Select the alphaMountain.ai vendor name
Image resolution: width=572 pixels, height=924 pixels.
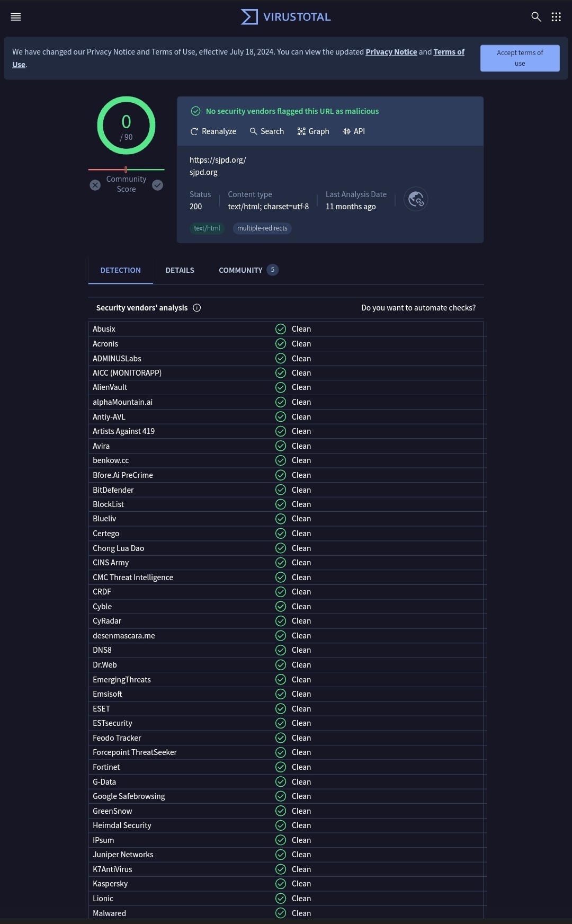(x=122, y=402)
